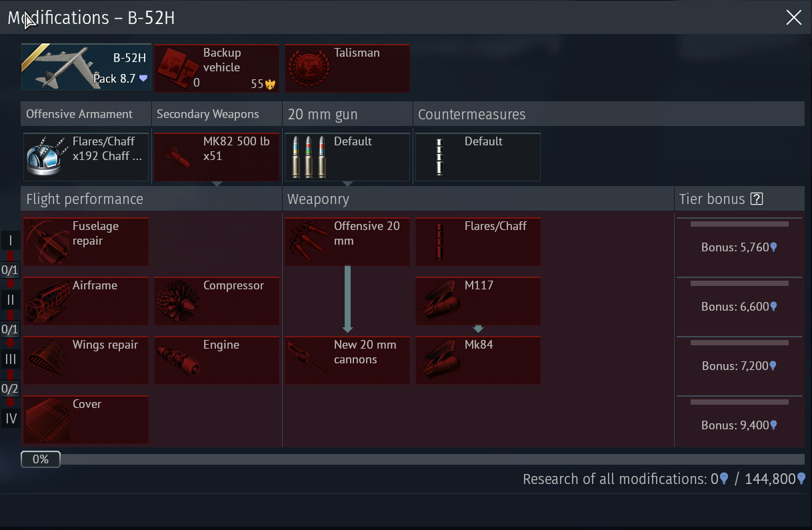Open the Flares/Chaff offensive armament slot

point(86,157)
